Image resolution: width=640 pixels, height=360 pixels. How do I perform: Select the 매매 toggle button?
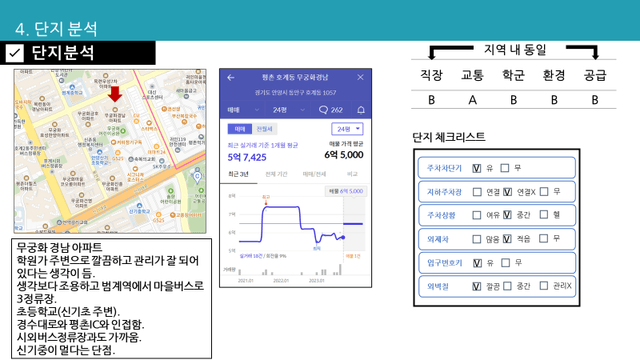pyautogui.click(x=240, y=129)
